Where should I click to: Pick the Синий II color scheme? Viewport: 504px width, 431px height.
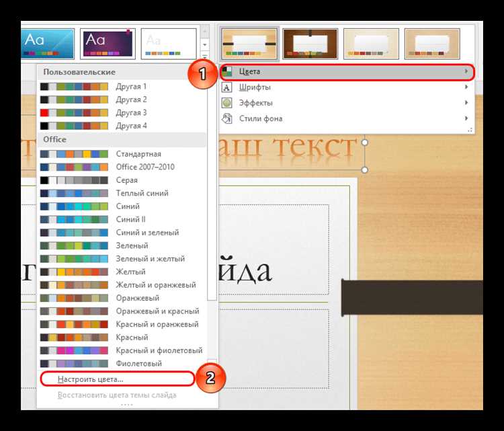[x=122, y=220]
